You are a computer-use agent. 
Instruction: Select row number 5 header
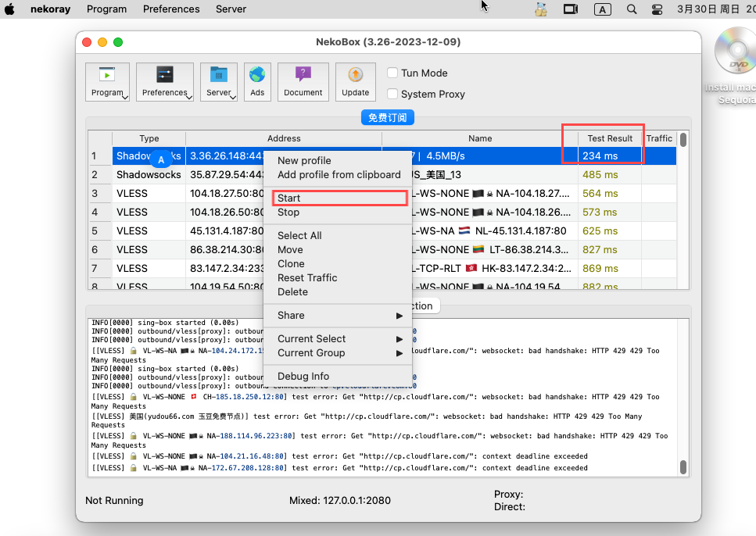[x=100, y=230]
